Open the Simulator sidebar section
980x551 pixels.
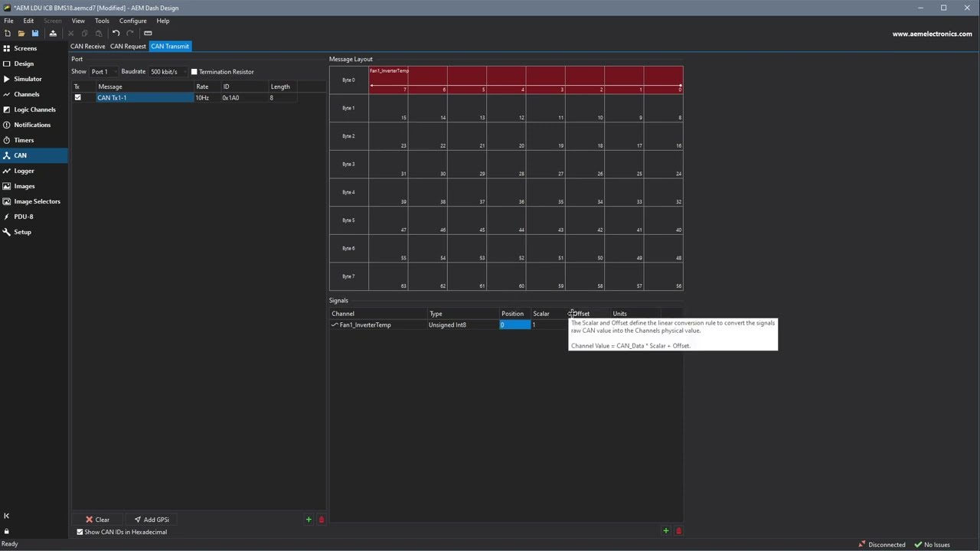click(34, 79)
